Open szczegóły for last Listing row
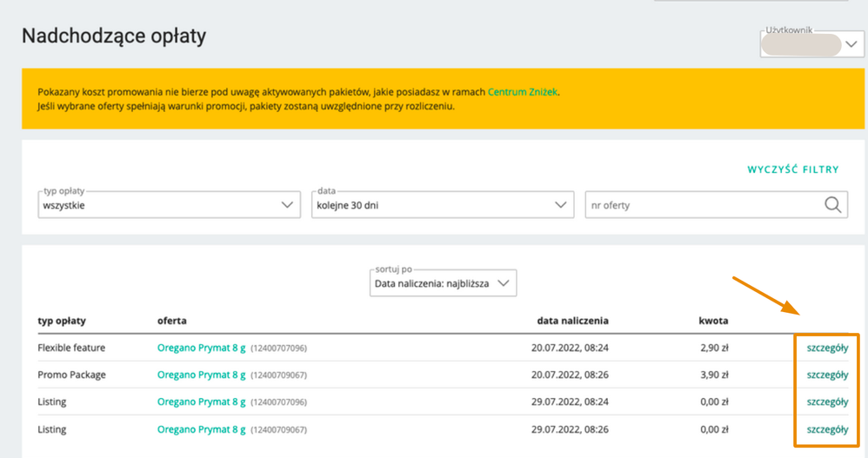The height and width of the screenshot is (458, 868). coord(827,430)
